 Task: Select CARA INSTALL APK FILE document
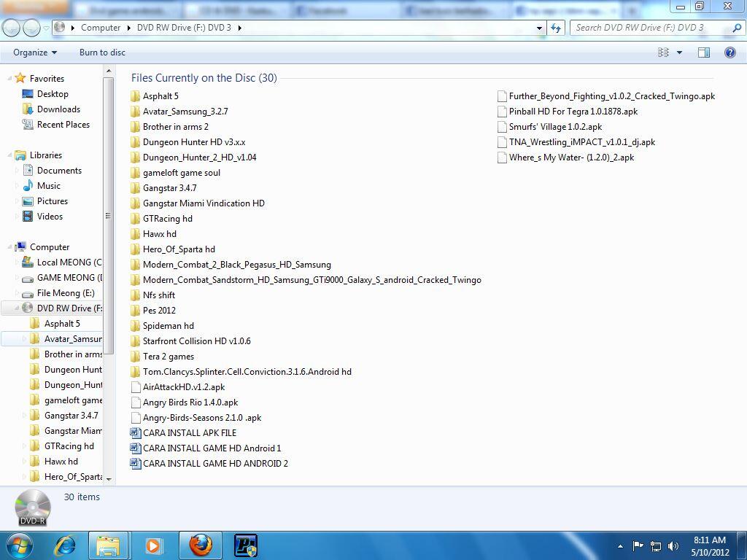pos(183,433)
